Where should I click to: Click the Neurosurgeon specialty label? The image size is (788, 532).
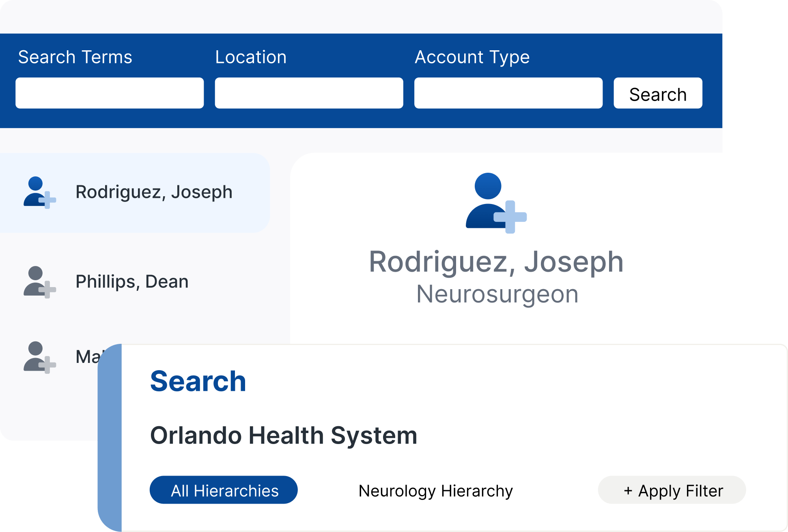497,294
